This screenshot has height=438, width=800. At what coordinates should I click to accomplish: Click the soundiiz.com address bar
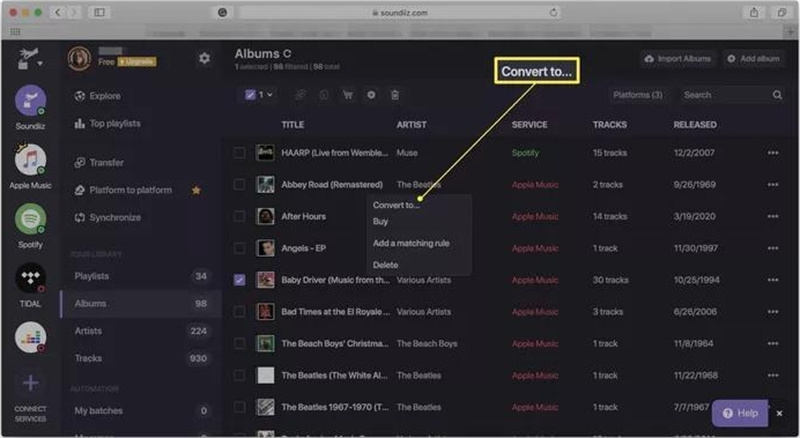(x=400, y=12)
